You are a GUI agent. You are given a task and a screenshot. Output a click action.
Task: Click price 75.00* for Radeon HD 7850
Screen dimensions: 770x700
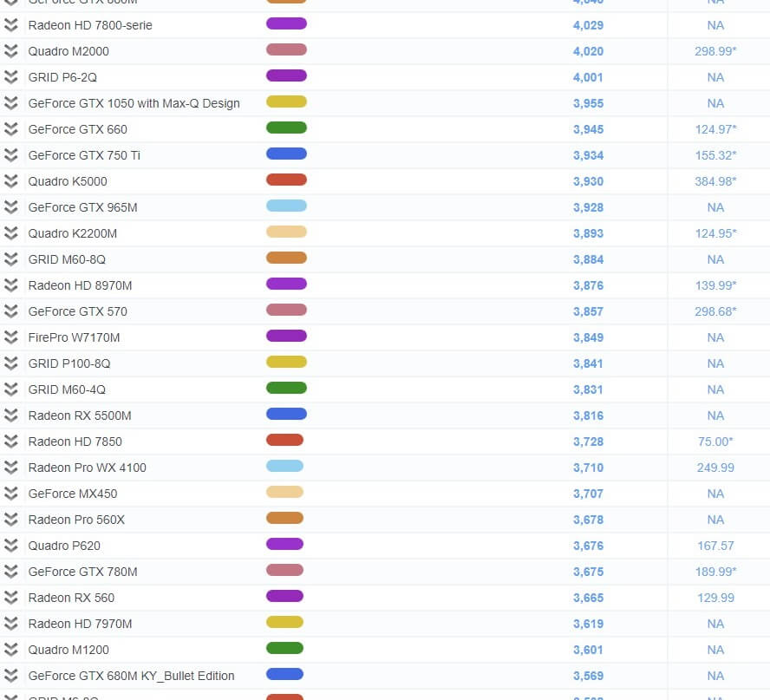715,442
